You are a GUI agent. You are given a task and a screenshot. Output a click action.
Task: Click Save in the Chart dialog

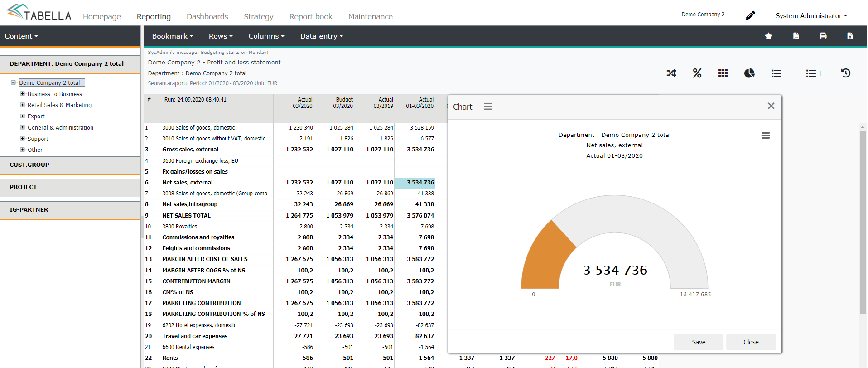[699, 342]
